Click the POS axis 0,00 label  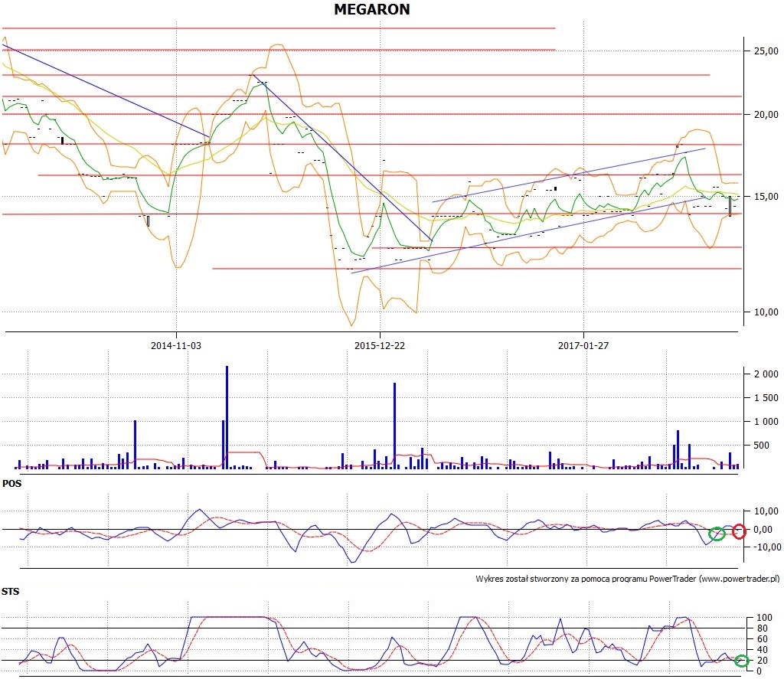(763, 530)
